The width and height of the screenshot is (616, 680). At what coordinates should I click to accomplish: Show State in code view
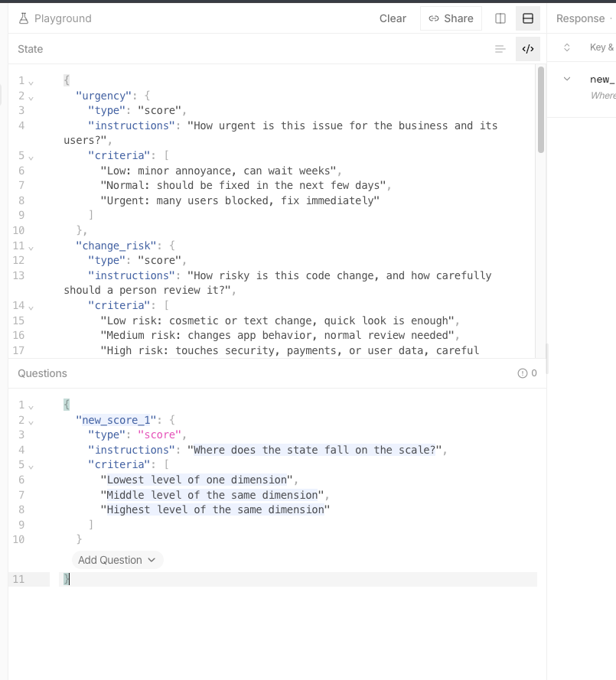527,49
